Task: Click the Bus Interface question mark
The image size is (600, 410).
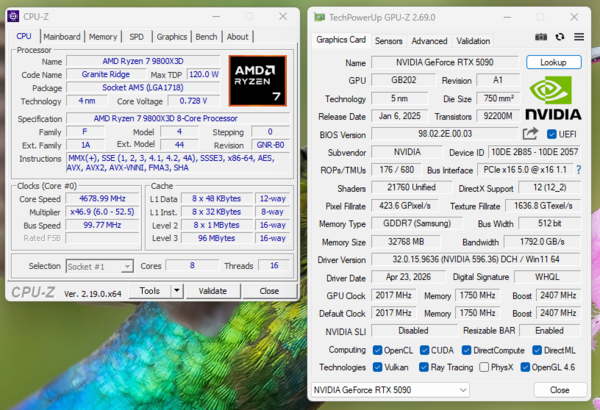Action: coord(579,170)
